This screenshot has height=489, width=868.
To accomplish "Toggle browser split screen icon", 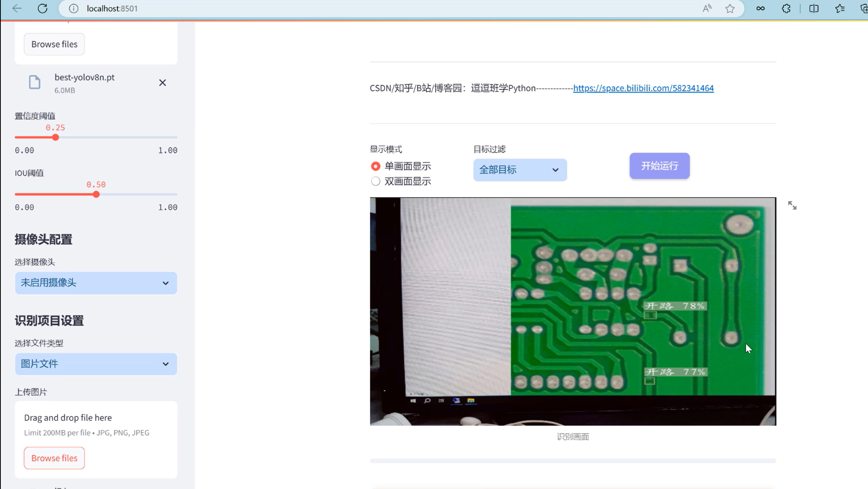I will [814, 9].
